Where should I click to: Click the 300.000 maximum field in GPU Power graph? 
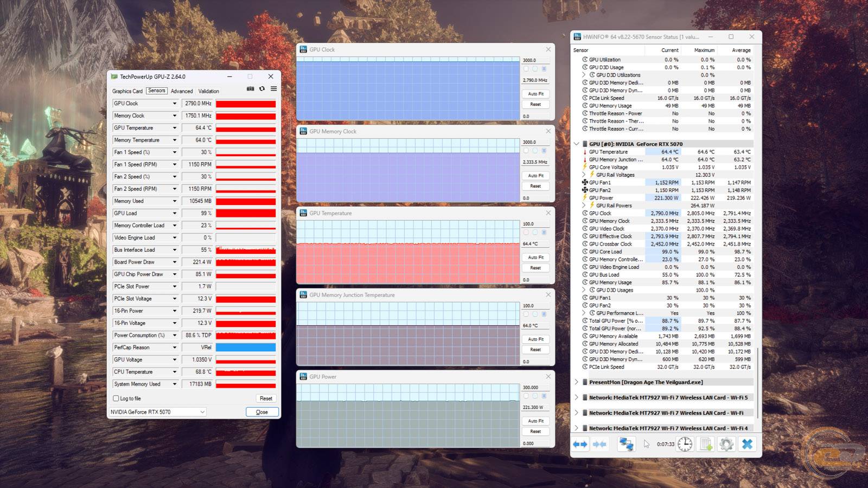535,388
